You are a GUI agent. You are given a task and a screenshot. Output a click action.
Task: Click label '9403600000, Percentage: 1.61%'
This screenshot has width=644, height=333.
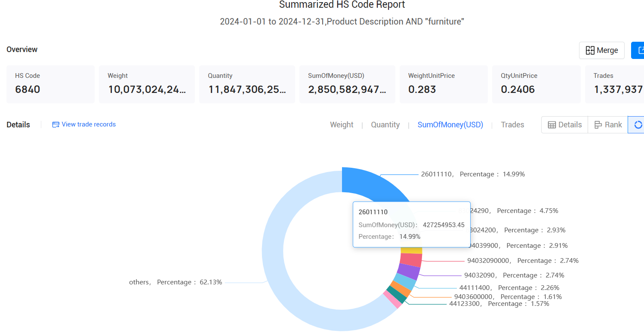[x=508, y=297]
